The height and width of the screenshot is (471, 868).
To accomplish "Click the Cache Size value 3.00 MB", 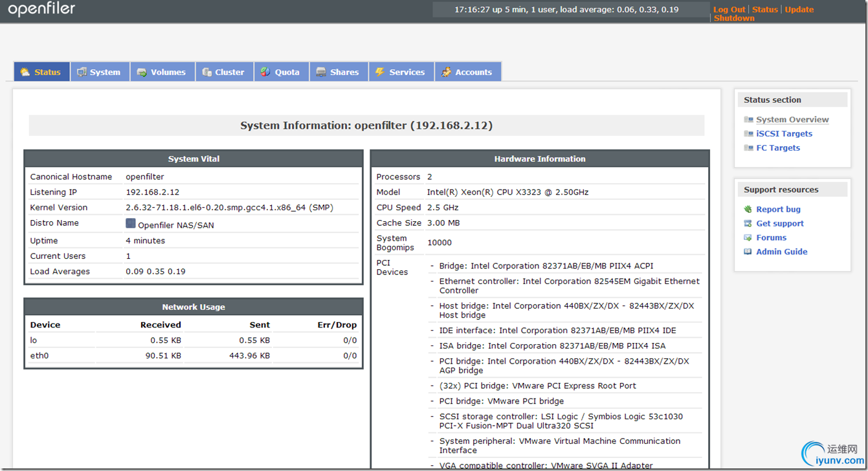I will coord(443,223).
